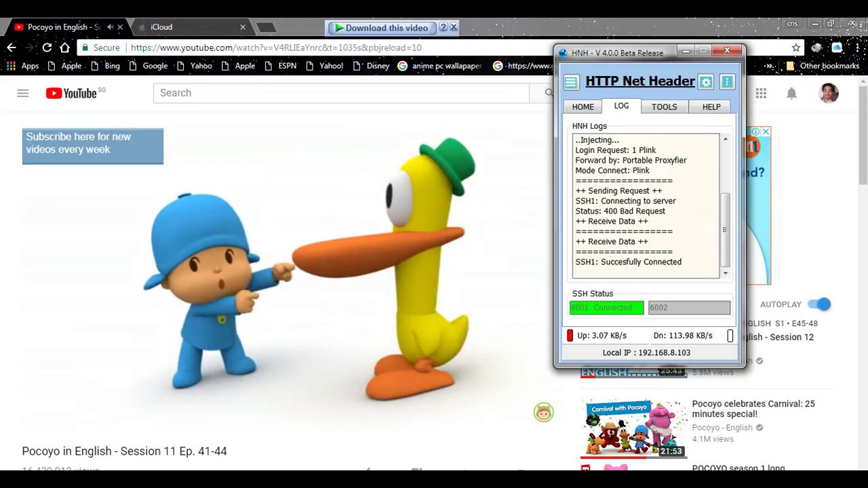Select the LOG tab in HNH

(621, 106)
